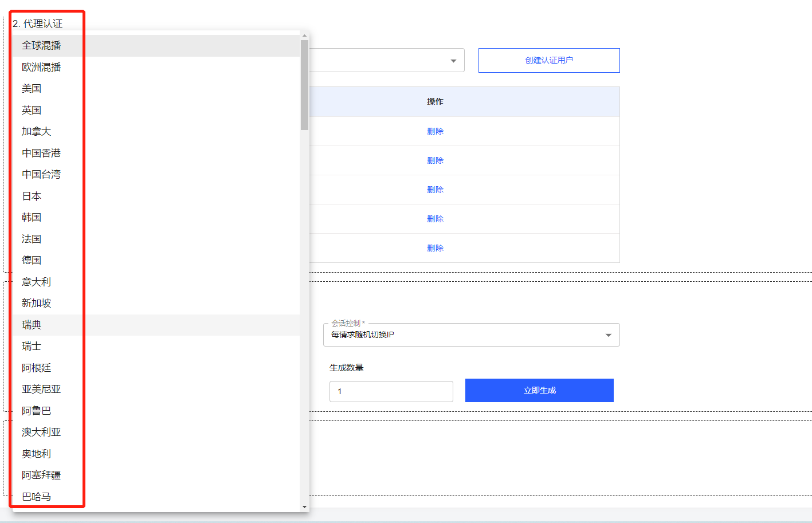Pick 中国香港 in the dropdown list
The image size is (812, 523).
(41, 153)
